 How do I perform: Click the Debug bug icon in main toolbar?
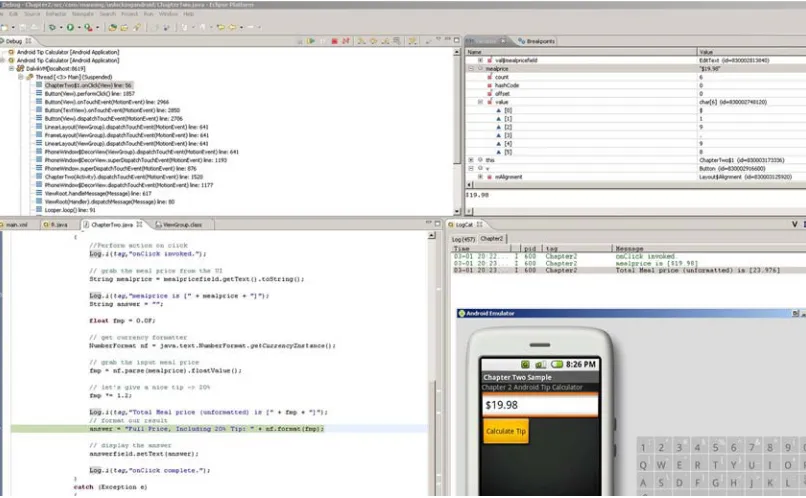[x=52, y=27]
